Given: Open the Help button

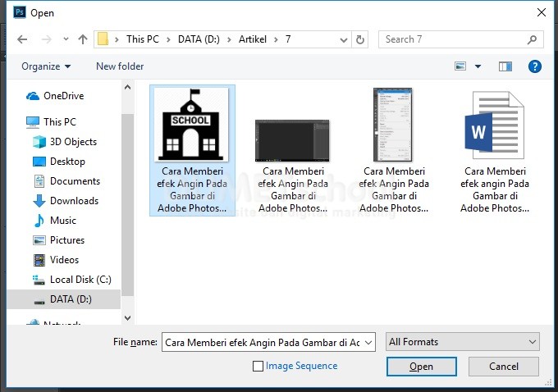Looking at the screenshot, I should (x=534, y=66).
